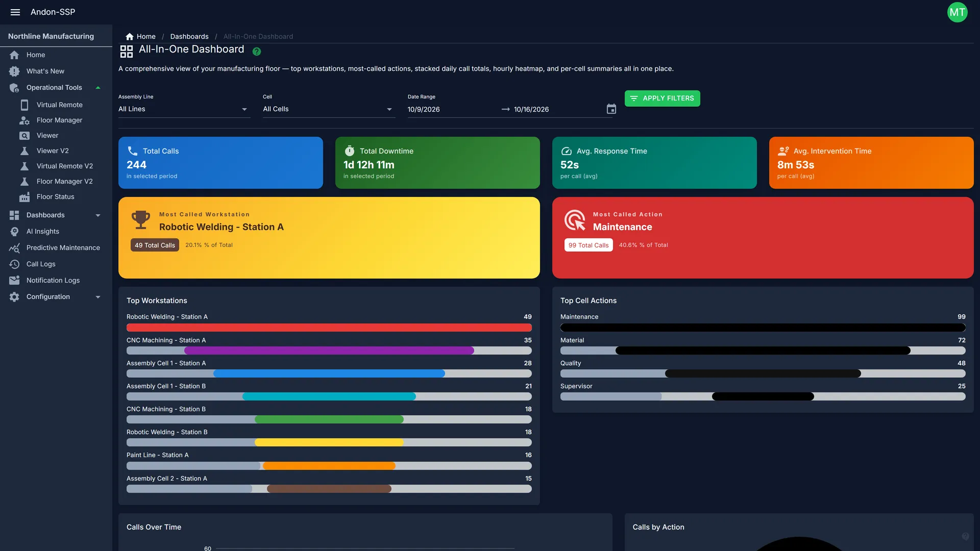Click the Total Calls 244 card
Image resolution: width=980 pixels, height=551 pixels.
click(x=220, y=163)
